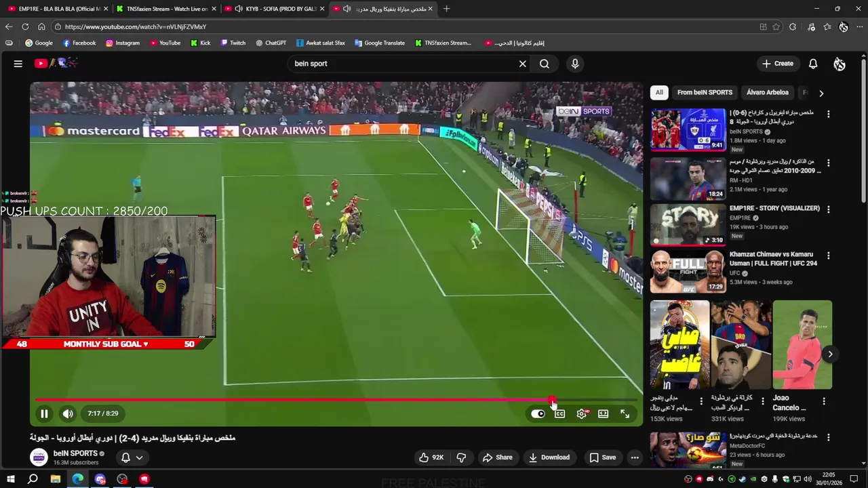This screenshot has width=868, height=488.
Task: Click the Create button
Action: pos(777,64)
